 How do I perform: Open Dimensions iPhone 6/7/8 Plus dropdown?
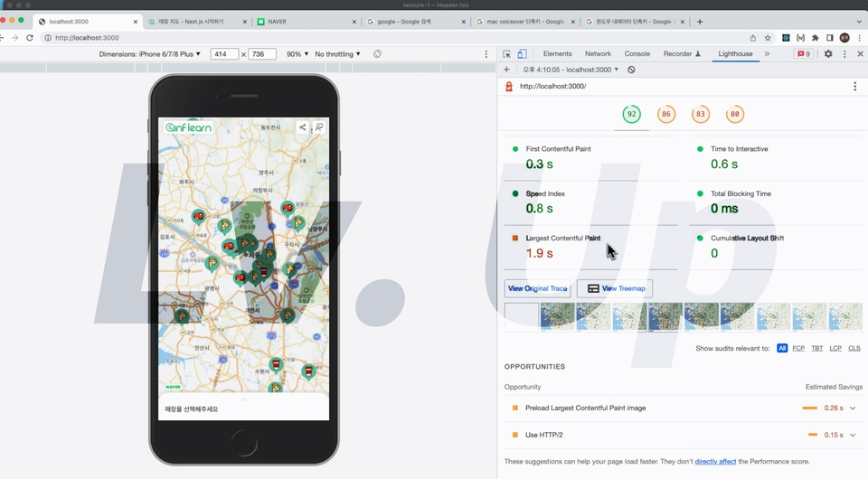[x=149, y=54]
